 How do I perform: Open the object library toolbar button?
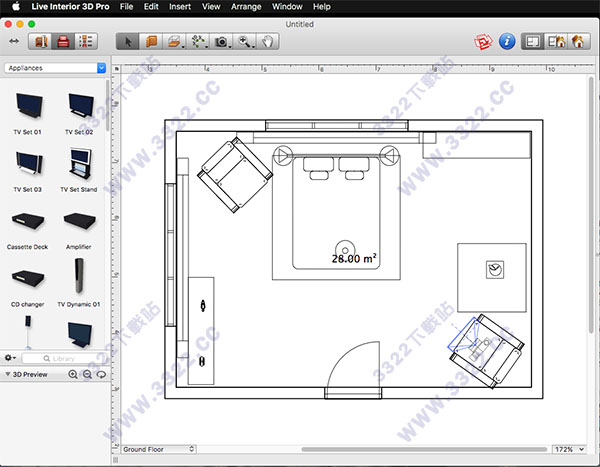[40, 41]
